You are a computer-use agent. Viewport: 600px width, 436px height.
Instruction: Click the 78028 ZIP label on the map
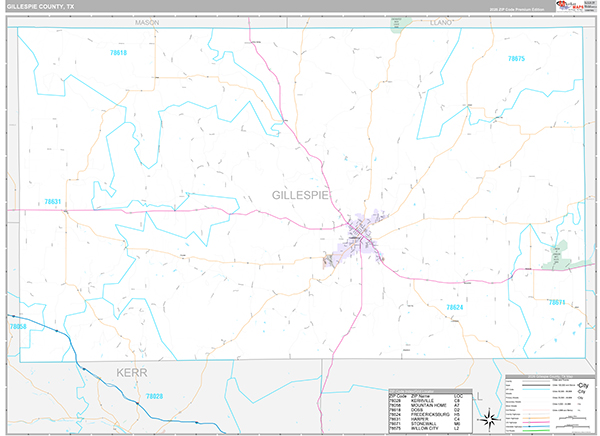154,396
